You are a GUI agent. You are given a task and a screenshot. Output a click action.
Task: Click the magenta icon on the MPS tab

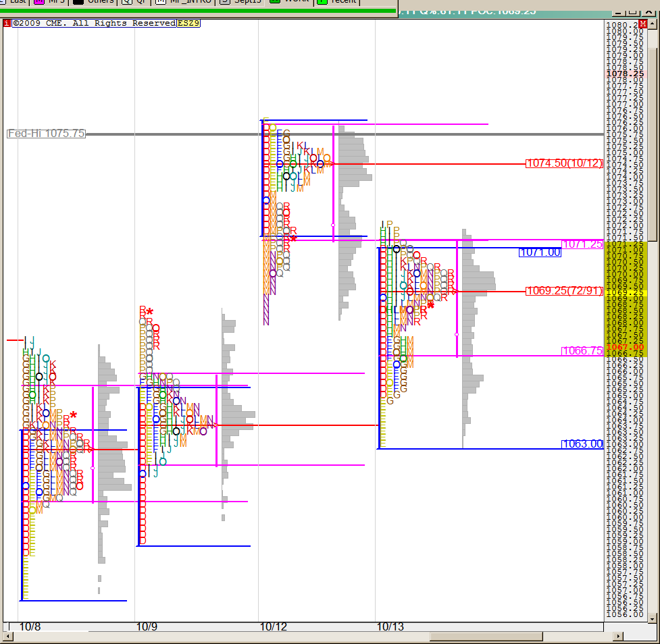39,1
